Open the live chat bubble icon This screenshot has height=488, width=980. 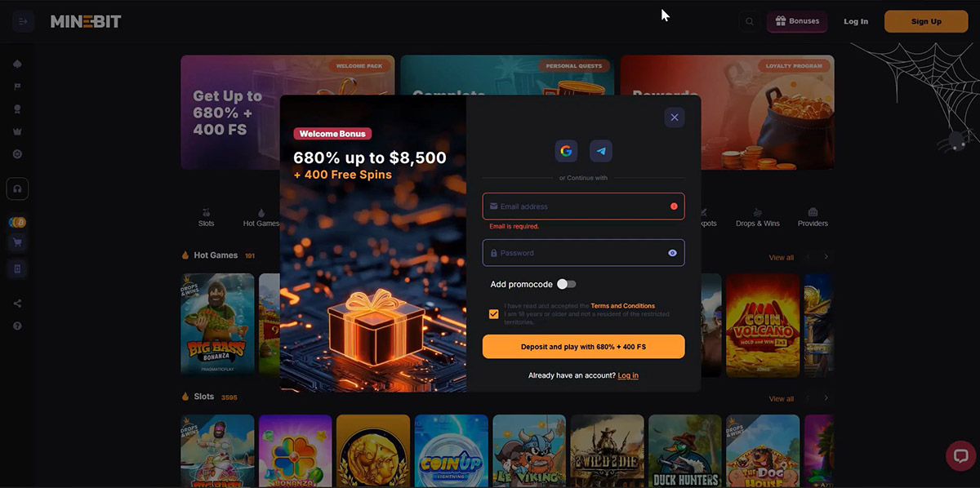pyautogui.click(x=960, y=456)
